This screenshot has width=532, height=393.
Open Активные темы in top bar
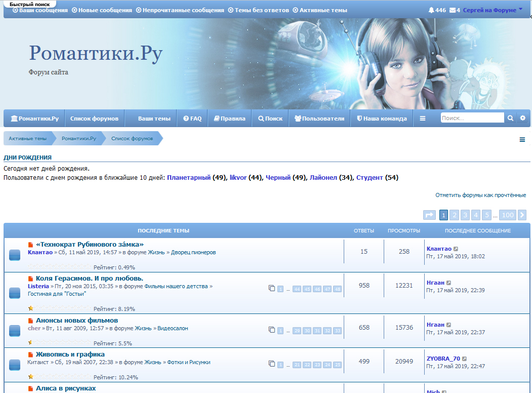tap(319, 10)
